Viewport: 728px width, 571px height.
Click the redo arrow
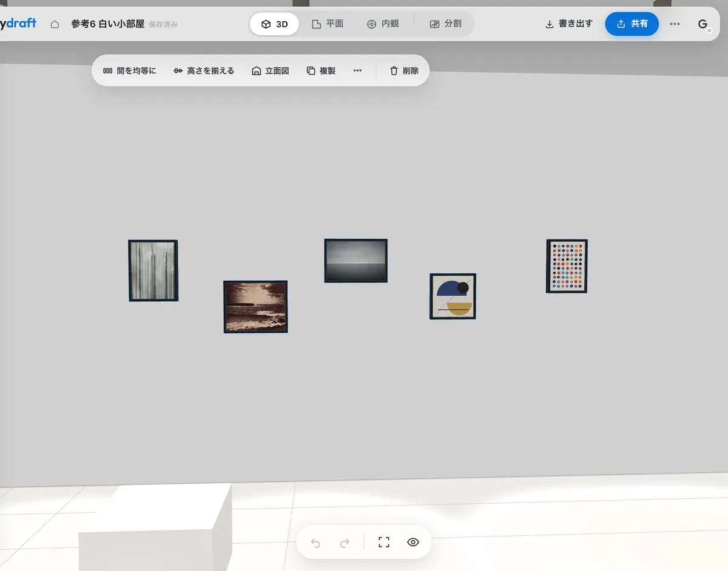tap(345, 543)
